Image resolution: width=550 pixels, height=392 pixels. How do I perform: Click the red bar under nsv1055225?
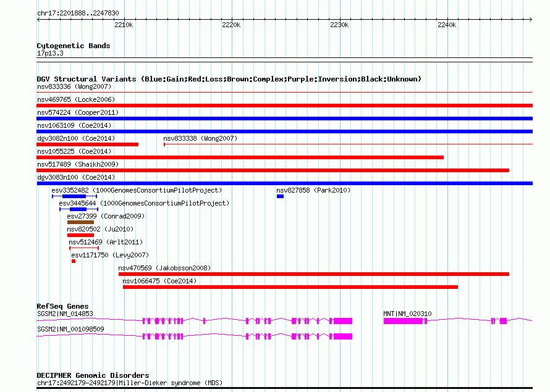coord(240,157)
